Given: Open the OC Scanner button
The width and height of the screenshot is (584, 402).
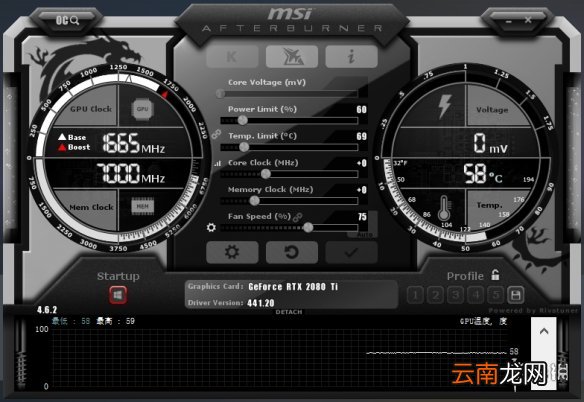Looking at the screenshot, I should pos(67,20).
